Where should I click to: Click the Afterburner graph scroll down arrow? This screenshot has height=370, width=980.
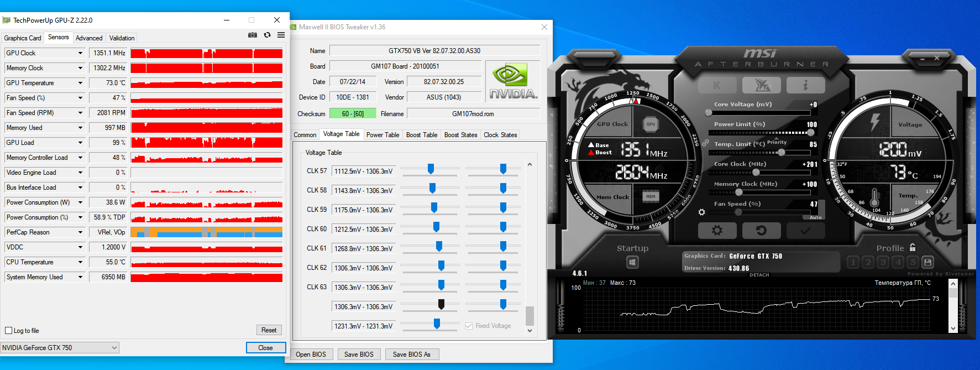(953, 328)
